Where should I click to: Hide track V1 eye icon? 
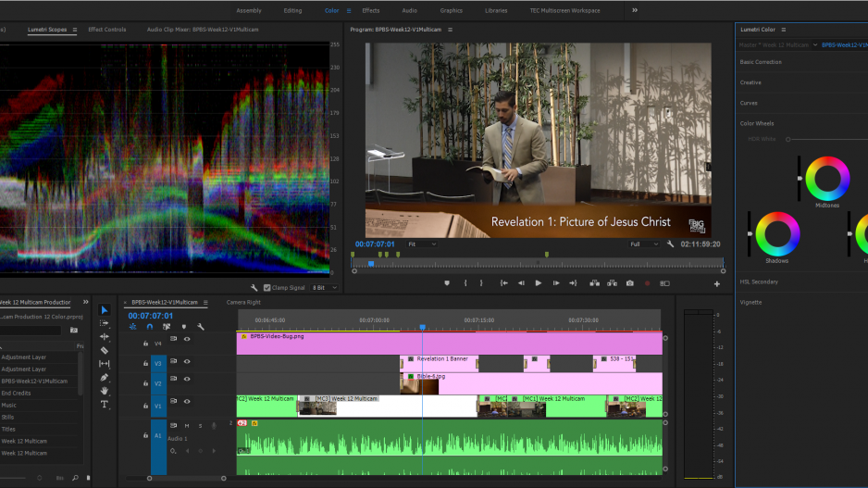click(x=187, y=401)
